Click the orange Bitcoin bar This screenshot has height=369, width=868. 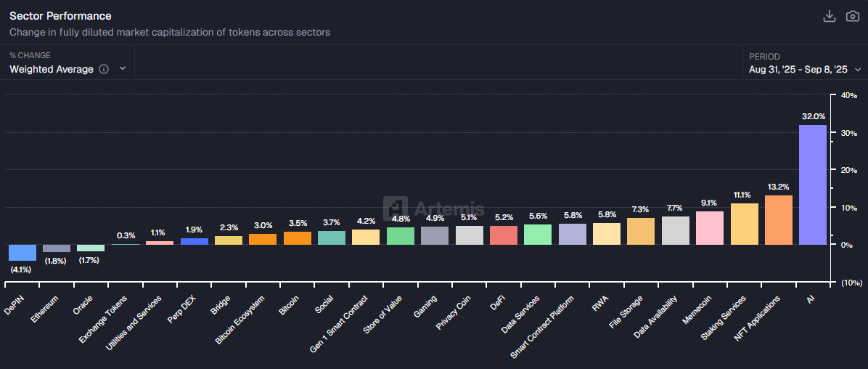coord(297,238)
